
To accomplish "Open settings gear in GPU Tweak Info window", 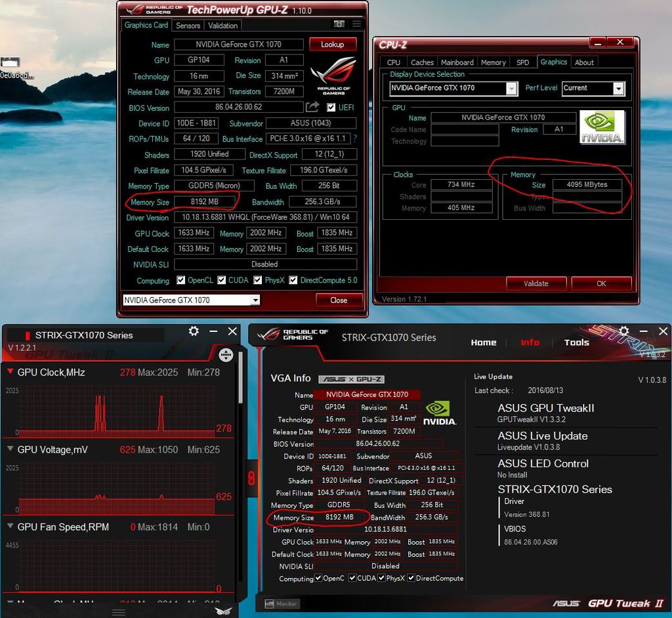I will tap(624, 331).
